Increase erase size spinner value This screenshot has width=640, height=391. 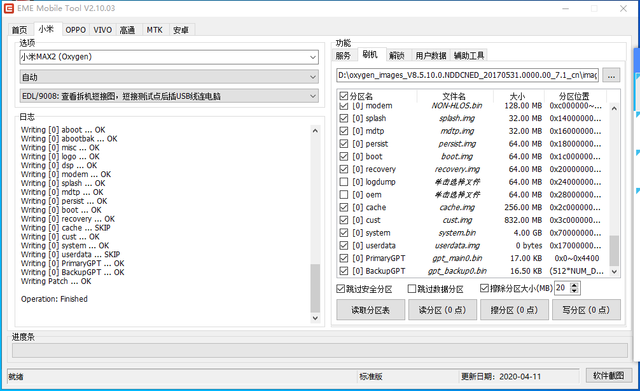pyautogui.click(x=574, y=285)
